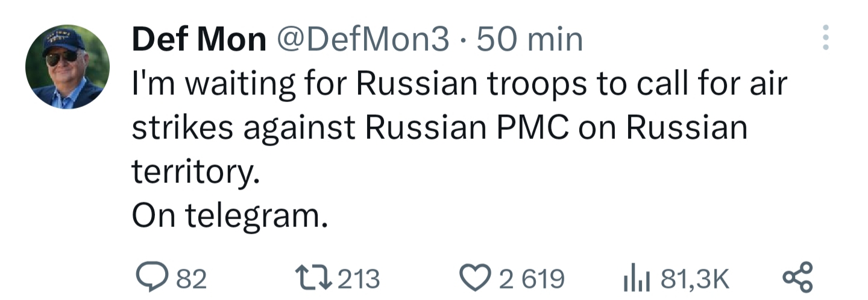Open Def Mon's profile picture
Viewport: 868px width, 300px height.
(67, 66)
